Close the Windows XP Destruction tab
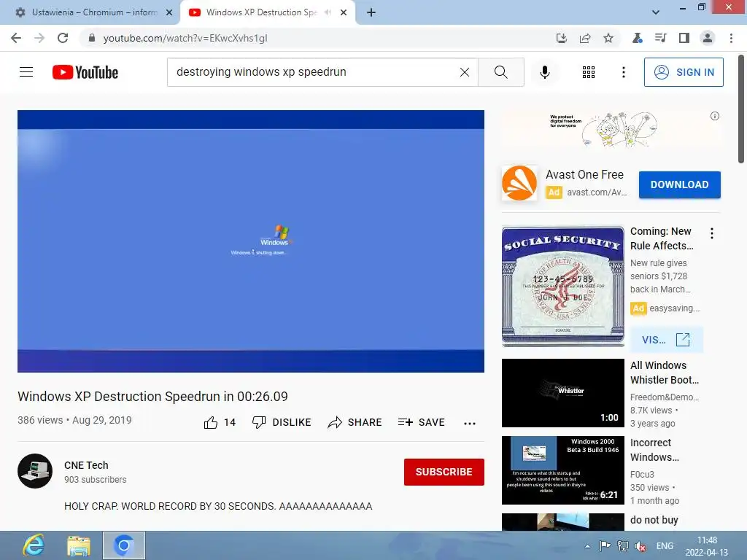Screen dimensions: 747x560 coord(344,12)
